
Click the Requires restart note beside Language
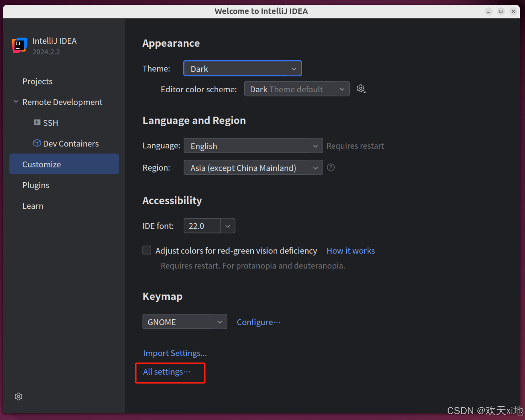(355, 146)
